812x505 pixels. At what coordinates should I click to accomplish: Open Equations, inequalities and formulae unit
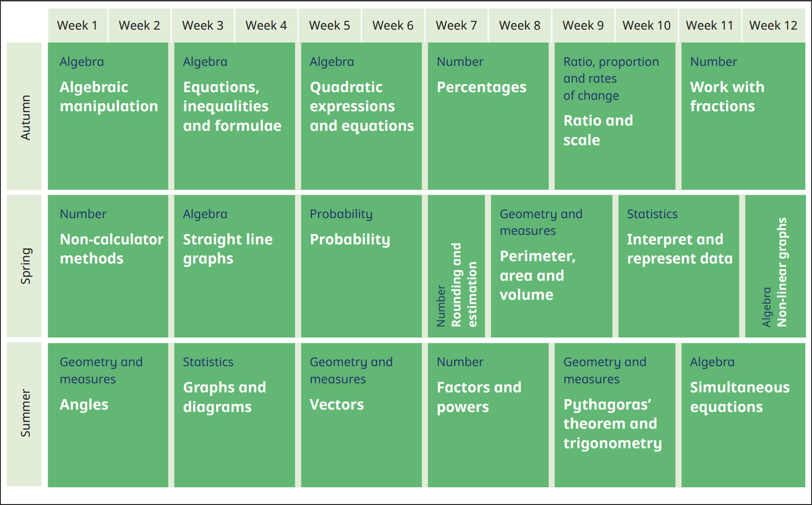[x=234, y=116]
